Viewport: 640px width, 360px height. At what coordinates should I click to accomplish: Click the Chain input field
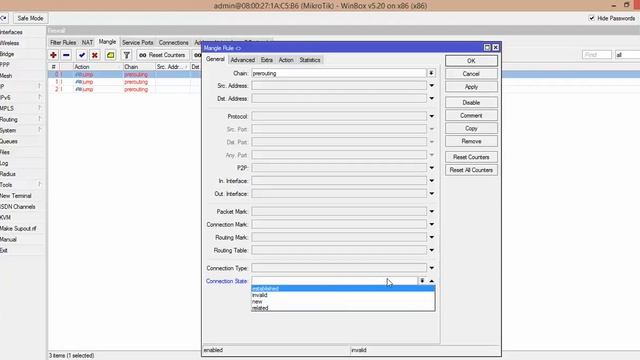coord(339,73)
